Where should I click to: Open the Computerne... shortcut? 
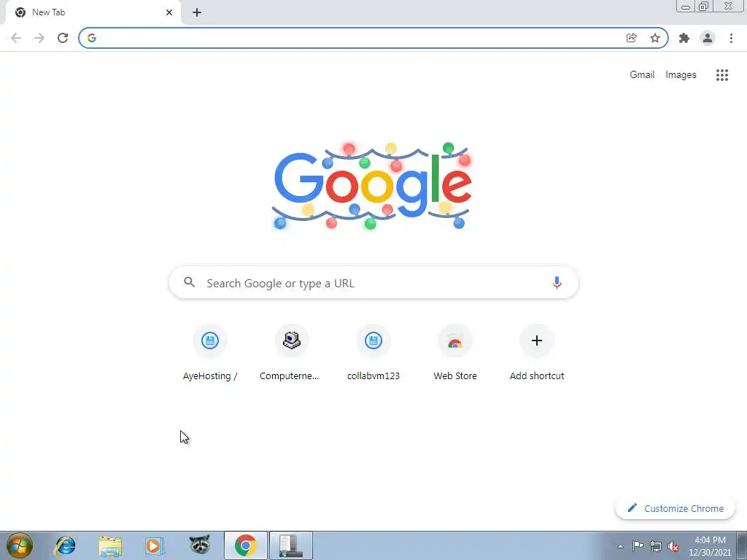point(292,352)
